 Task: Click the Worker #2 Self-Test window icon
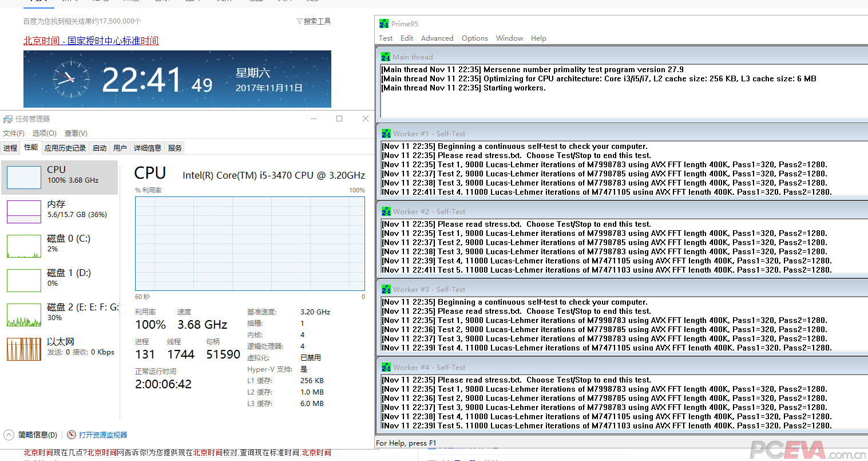click(x=386, y=211)
